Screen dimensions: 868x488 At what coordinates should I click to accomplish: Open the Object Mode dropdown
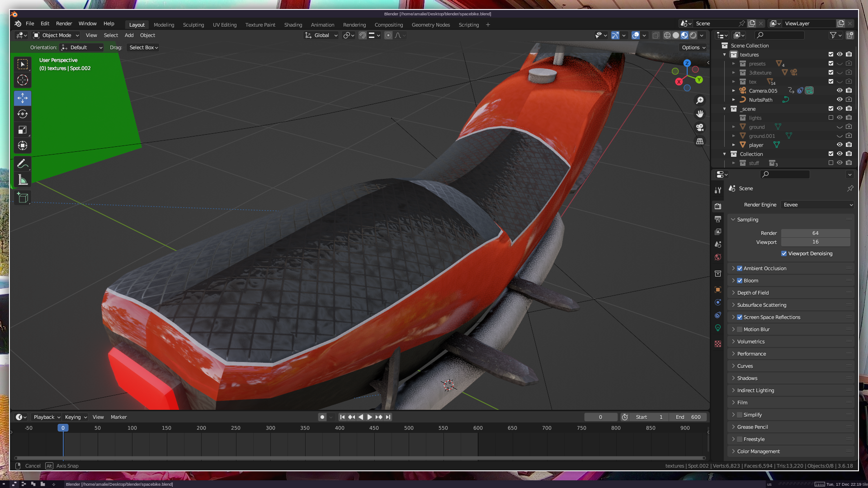point(56,35)
